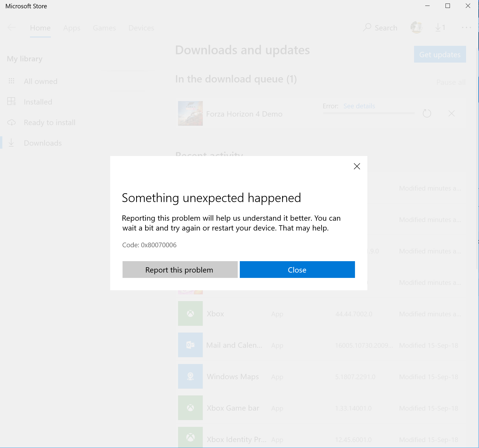Switch to the Games tab
This screenshot has width=479, height=448.
point(104,28)
